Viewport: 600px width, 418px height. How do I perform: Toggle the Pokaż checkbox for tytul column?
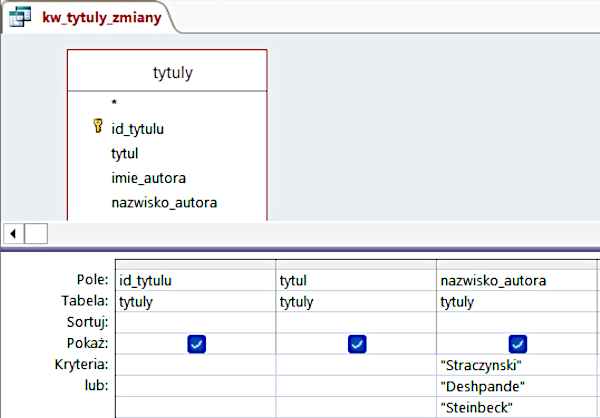pos(356,343)
